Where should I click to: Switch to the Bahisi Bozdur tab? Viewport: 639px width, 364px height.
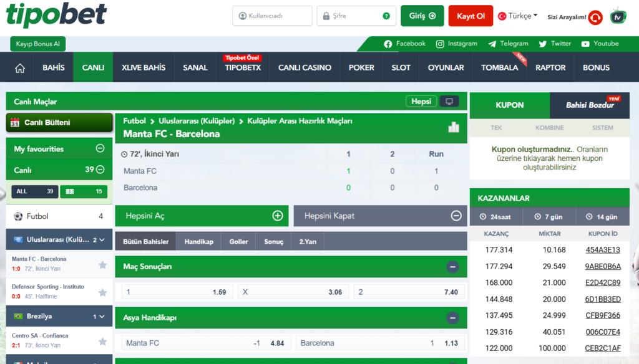pyautogui.click(x=590, y=105)
